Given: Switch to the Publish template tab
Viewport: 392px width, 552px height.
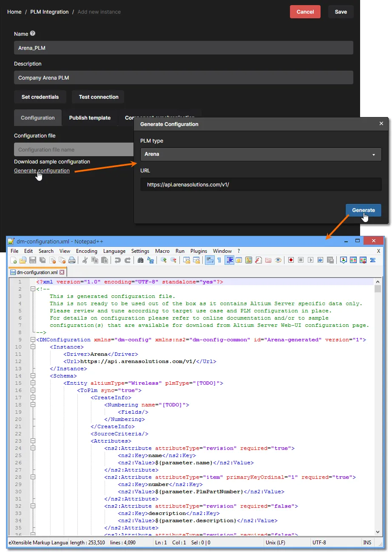Looking at the screenshot, I should pyautogui.click(x=90, y=118).
